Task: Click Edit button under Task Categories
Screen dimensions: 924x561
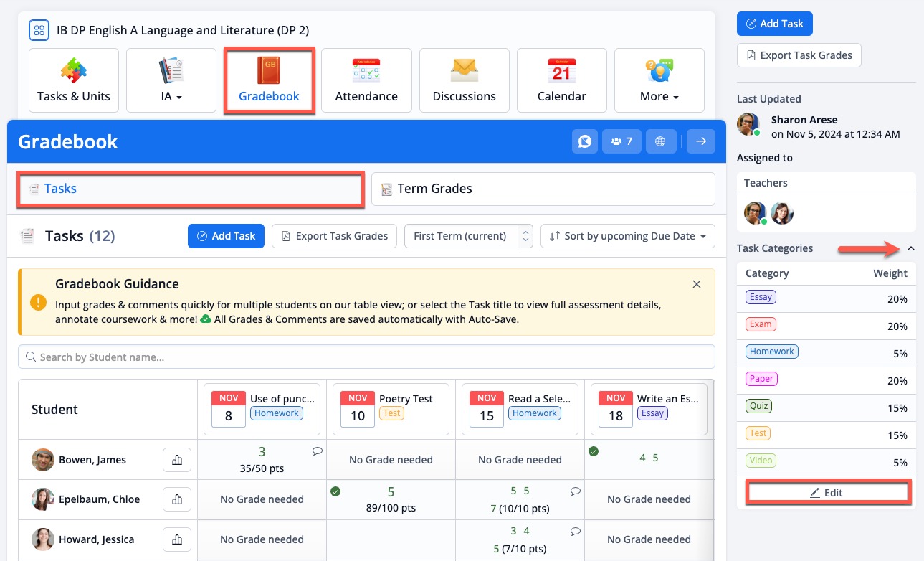Action: pyautogui.click(x=827, y=493)
